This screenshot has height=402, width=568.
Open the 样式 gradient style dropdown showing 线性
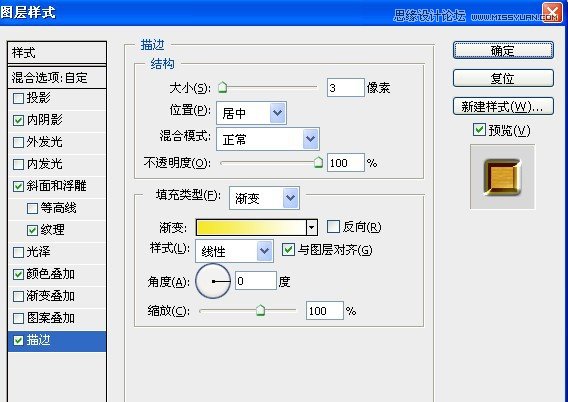point(234,251)
